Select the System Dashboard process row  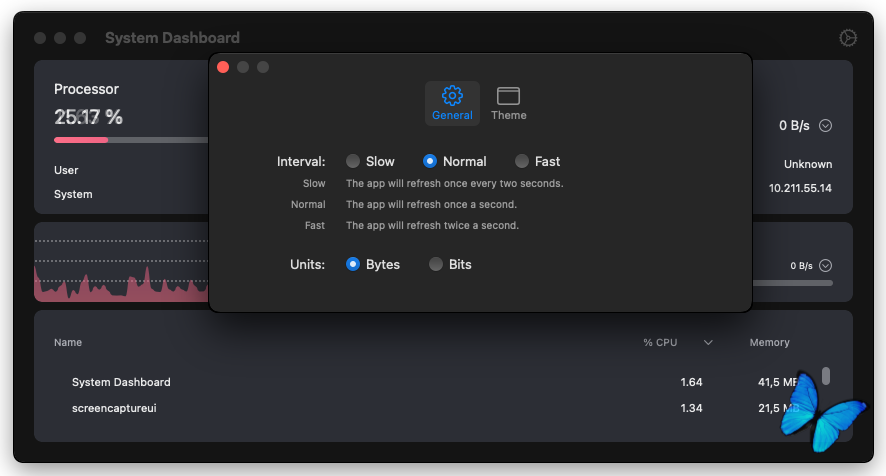[x=121, y=382]
